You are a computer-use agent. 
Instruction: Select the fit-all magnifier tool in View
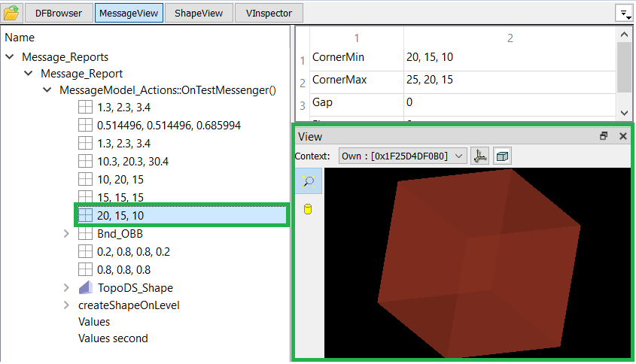(x=309, y=181)
